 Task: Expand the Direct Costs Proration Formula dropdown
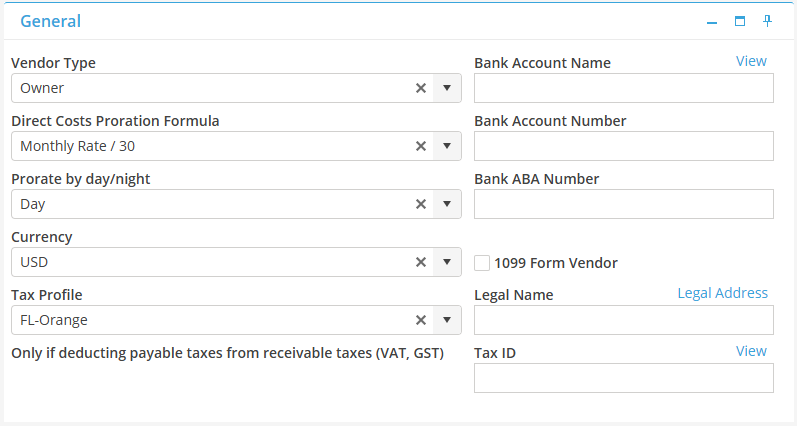447,146
